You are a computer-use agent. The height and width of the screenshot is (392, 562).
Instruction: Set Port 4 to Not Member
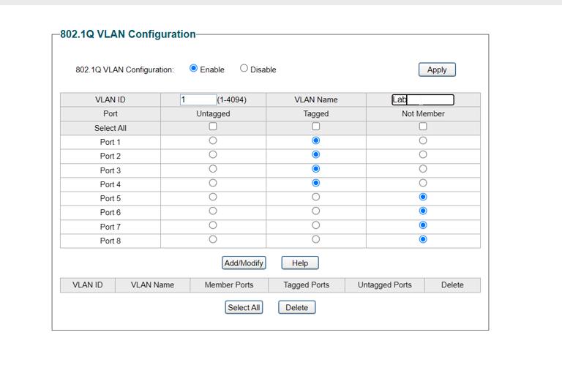(423, 183)
